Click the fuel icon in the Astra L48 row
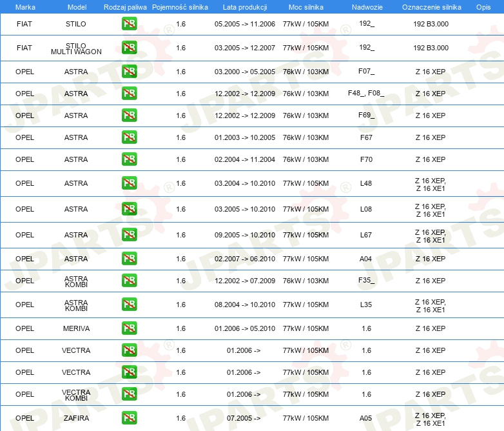Screen dimensions: 504x431 129,183
